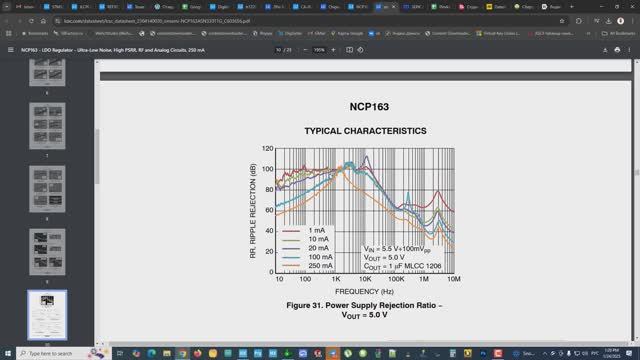Screen dimensions: 640x360
Task: Open the Windows notification center
Action: coord(630,353)
